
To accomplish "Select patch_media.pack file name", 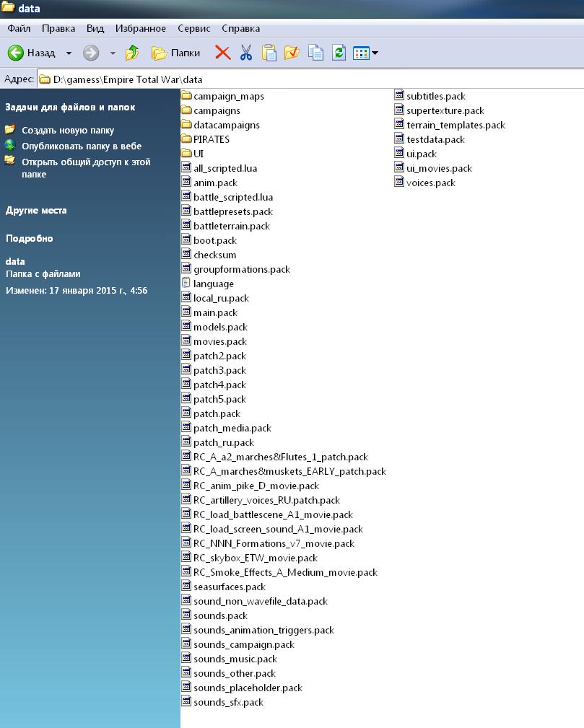I will click(x=232, y=428).
